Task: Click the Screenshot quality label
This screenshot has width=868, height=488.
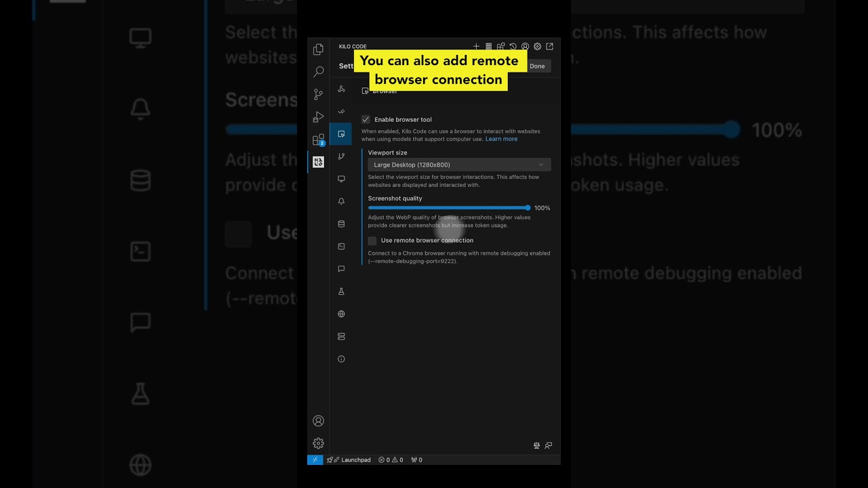Action: pos(395,199)
